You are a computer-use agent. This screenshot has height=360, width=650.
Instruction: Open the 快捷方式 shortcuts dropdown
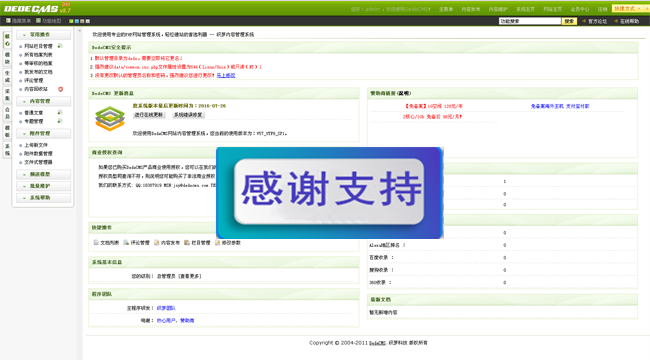click(628, 9)
